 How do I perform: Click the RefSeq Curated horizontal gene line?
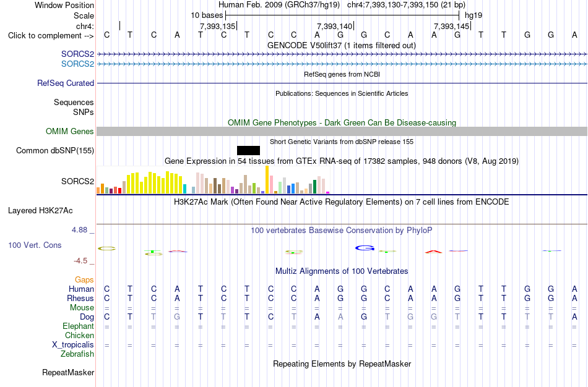(342, 83)
